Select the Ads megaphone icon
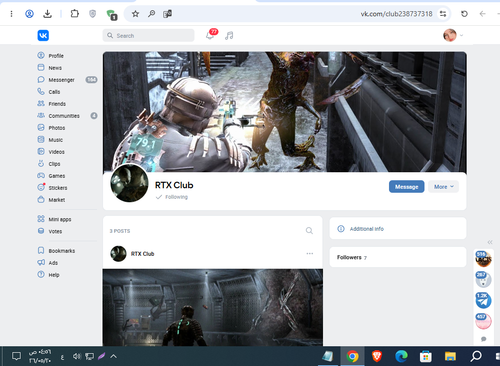This screenshot has width=500, height=366. point(41,262)
